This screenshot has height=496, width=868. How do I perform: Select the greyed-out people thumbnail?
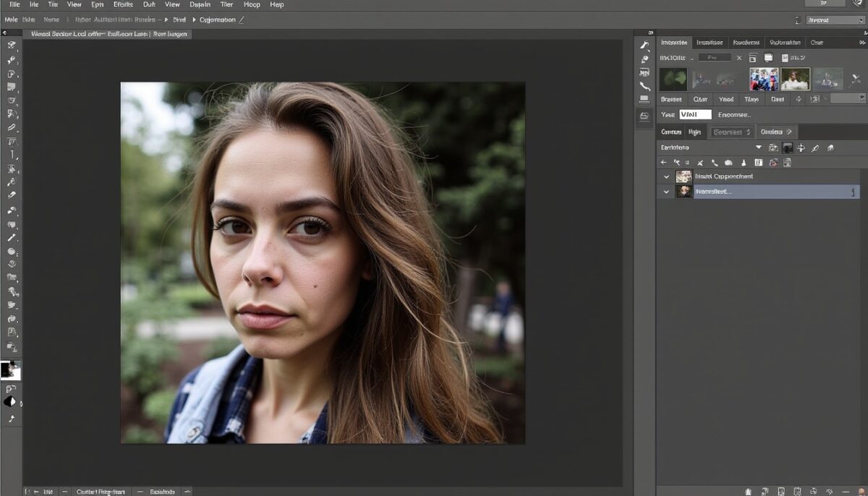coord(828,79)
